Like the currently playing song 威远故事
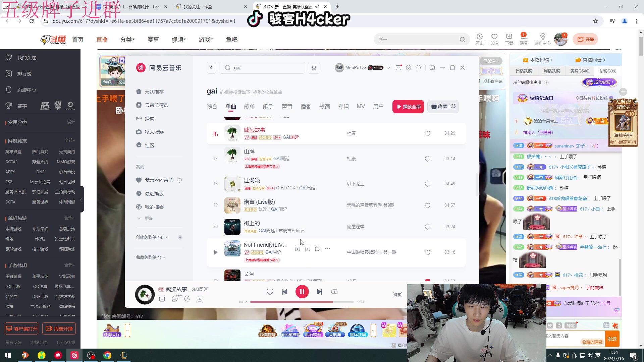644x362 pixels. pyautogui.click(x=270, y=292)
